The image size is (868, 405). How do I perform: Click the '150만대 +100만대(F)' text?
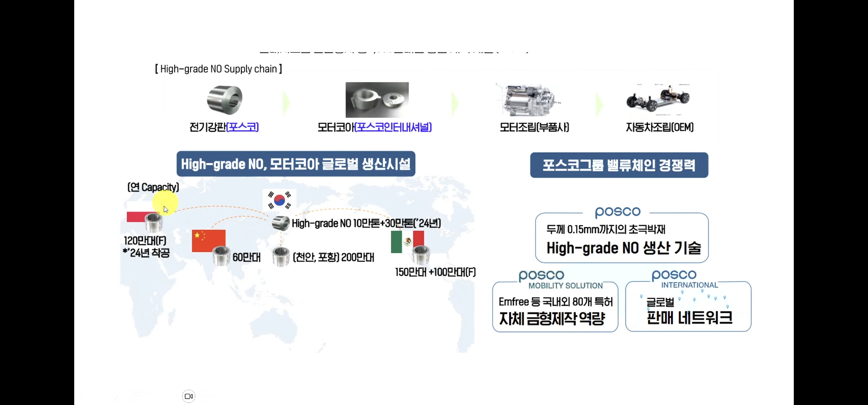point(435,272)
